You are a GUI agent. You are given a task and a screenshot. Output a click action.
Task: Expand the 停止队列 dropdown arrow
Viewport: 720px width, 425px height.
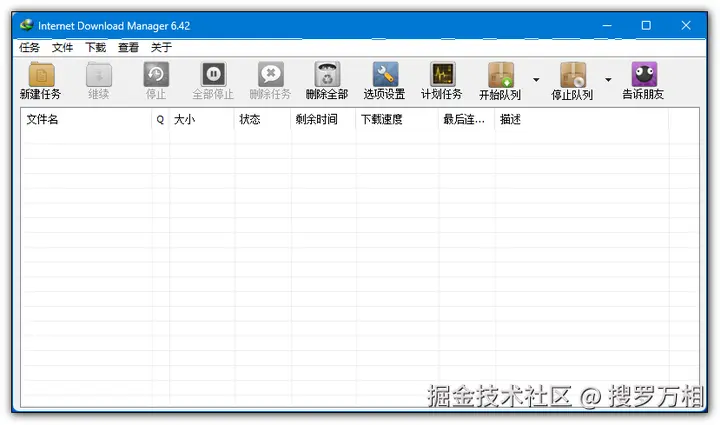pyautogui.click(x=608, y=80)
